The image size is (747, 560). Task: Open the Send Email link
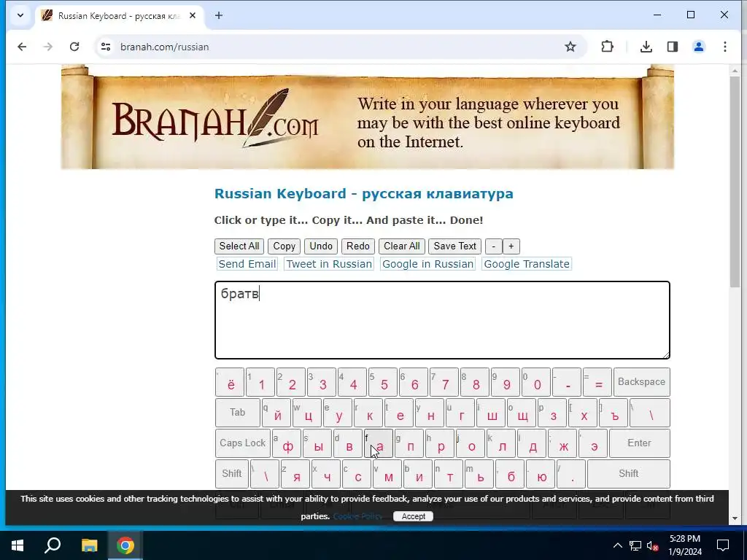click(247, 264)
